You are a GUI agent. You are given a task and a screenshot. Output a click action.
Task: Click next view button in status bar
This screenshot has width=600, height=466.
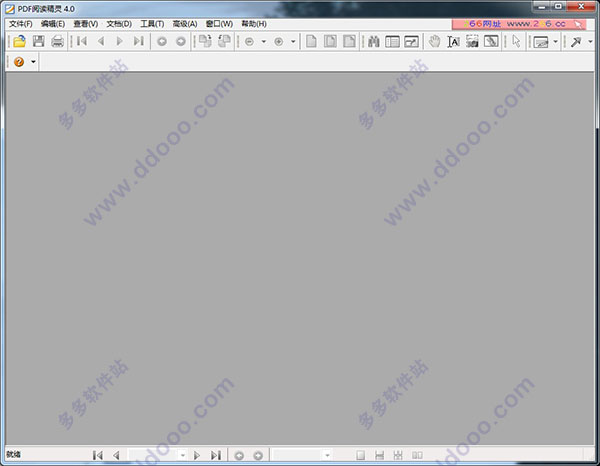258,455
